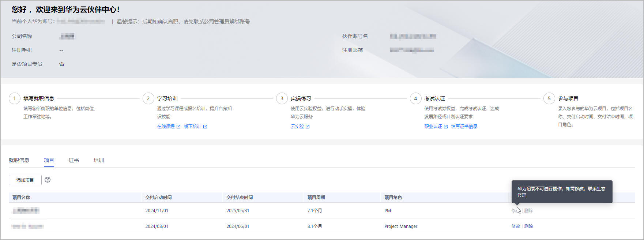Switch to the 证书 tab
The height and width of the screenshot is (240, 644).
[x=74, y=160]
